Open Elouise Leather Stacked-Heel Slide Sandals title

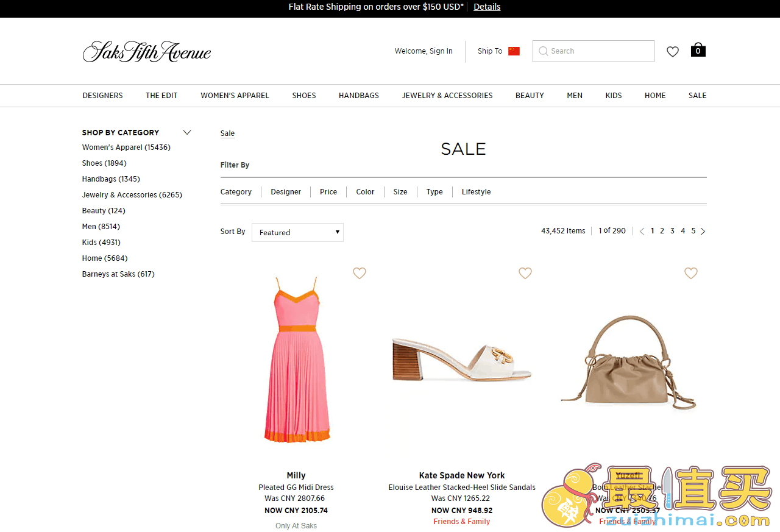coord(462,488)
